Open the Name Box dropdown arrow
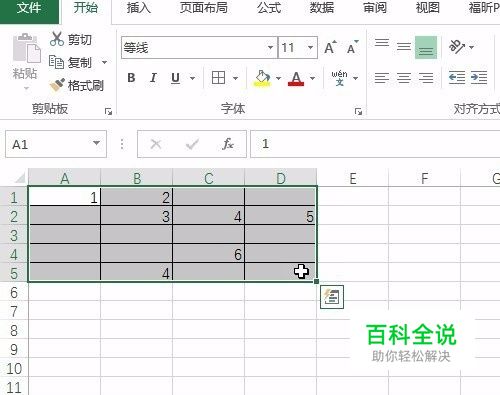The image size is (500, 395). click(96, 143)
